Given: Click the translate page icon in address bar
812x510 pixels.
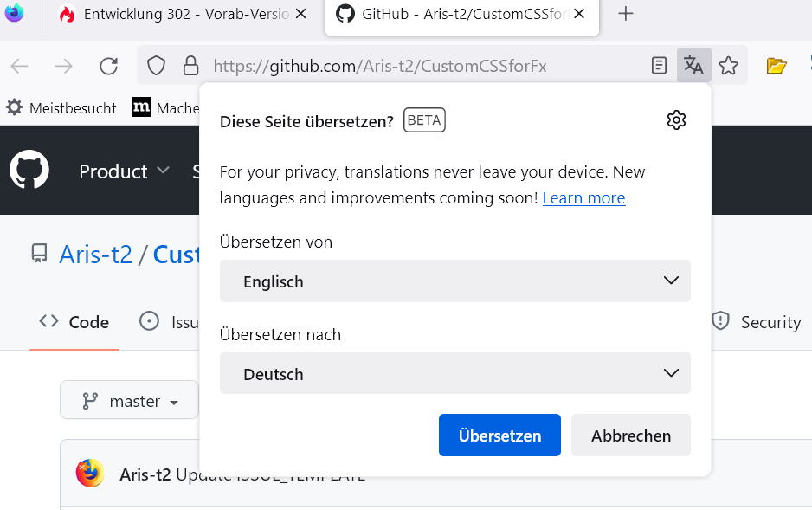Looking at the screenshot, I should tap(693, 66).
